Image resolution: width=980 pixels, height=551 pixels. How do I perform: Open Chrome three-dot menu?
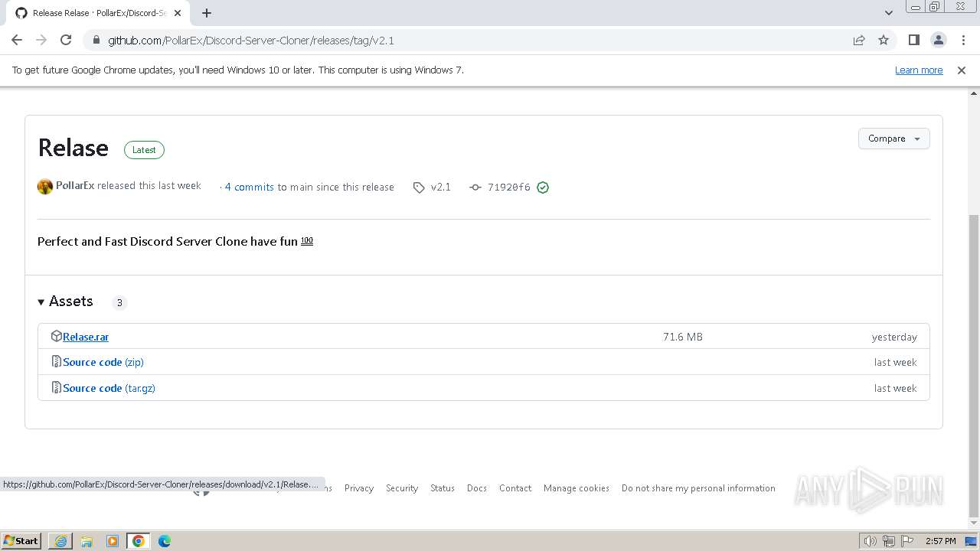coord(963,40)
